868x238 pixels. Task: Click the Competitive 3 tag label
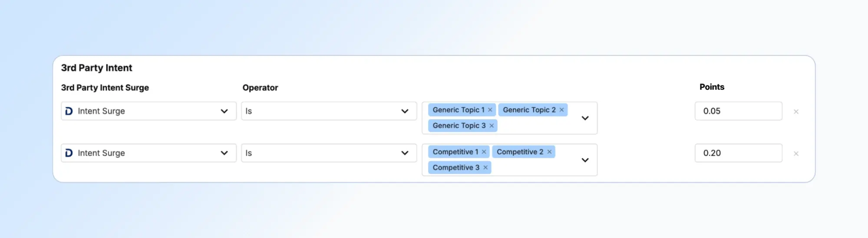pos(456,168)
